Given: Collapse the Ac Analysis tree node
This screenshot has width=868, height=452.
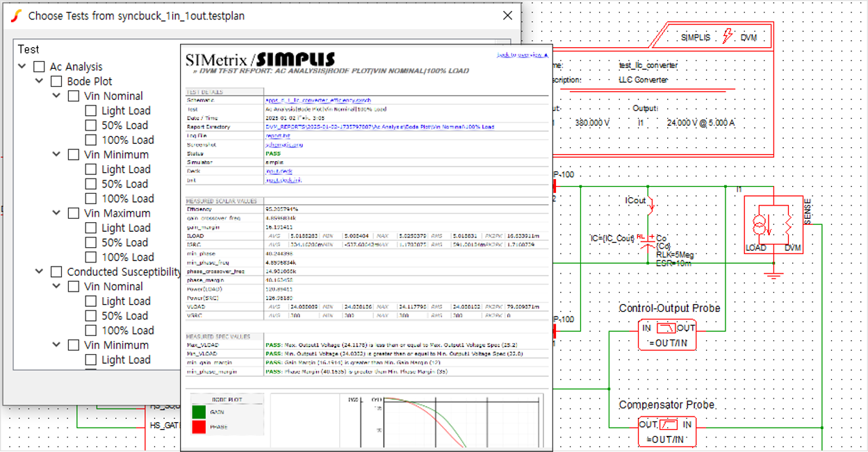Looking at the screenshot, I should pos(23,67).
